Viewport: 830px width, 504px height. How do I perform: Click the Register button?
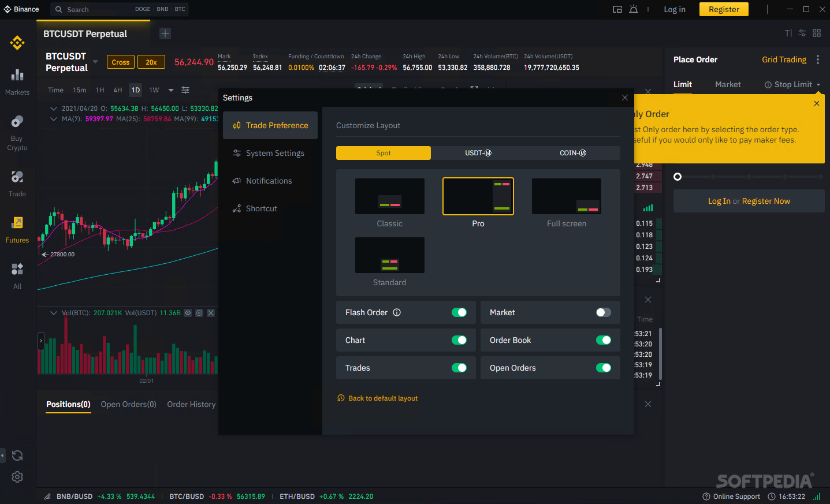[x=724, y=9]
